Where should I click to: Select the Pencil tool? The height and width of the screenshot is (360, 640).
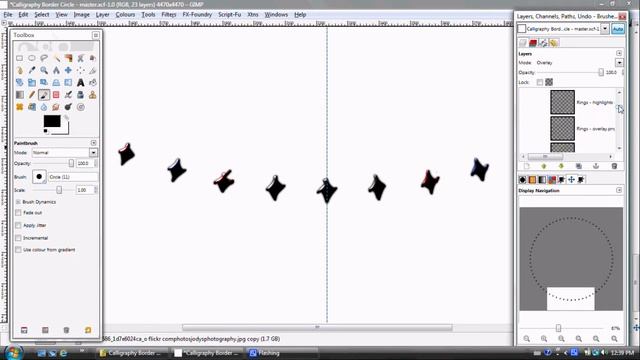[x=32, y=95]
